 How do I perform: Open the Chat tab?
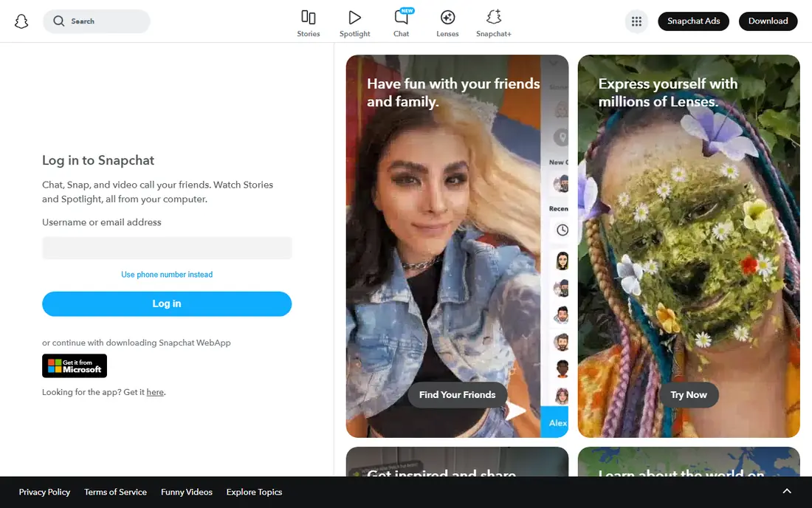click(x=402, y=24)
